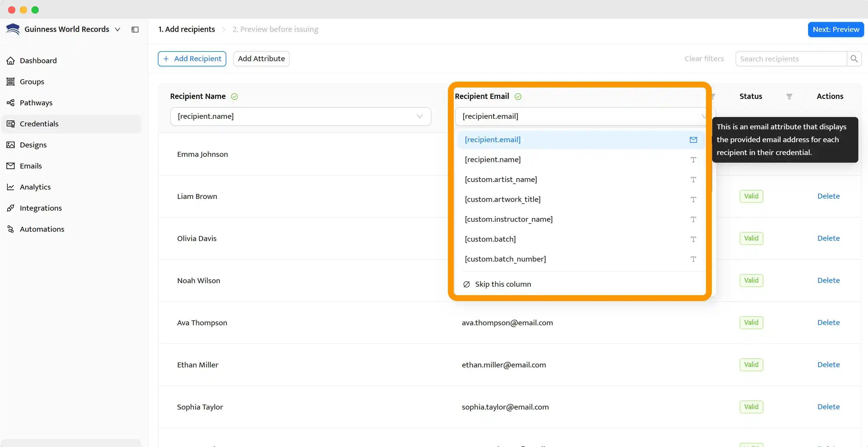Collapse the left sidebar panel
Screen dimensions: 868x447
(x=135, y=29)
